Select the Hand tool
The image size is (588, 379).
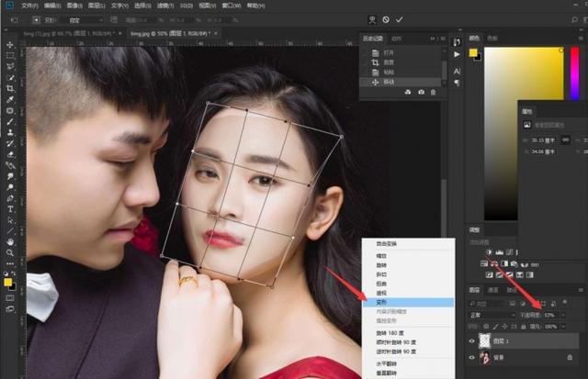coord(10,242)
